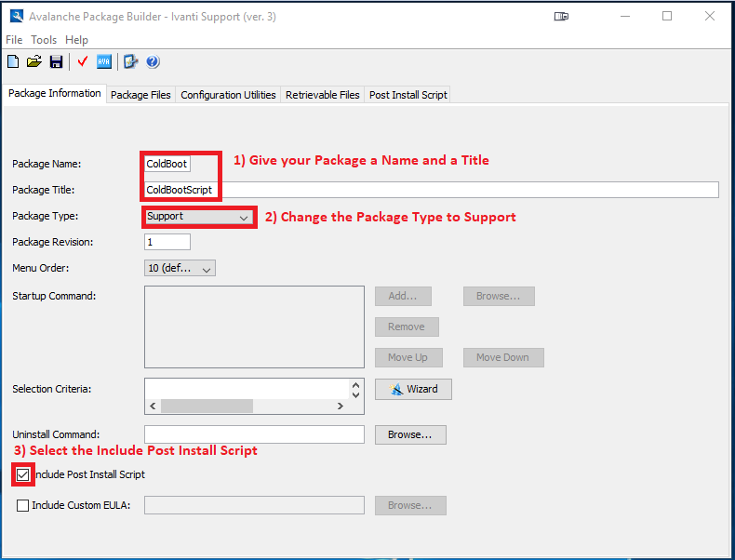This screenshot has width=735, height=560.
Task: Click Browse... next to Uninstall Command
Action: tap(410, 434)
